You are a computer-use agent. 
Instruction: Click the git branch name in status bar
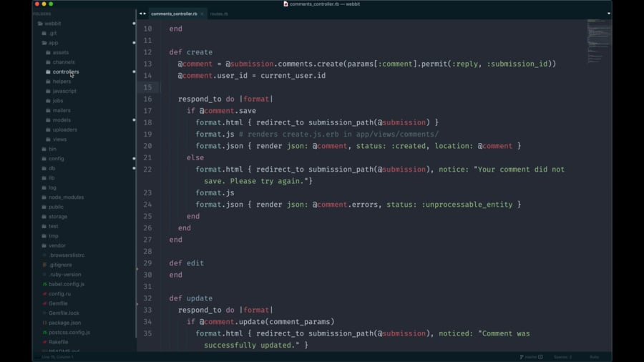[531, 357]
